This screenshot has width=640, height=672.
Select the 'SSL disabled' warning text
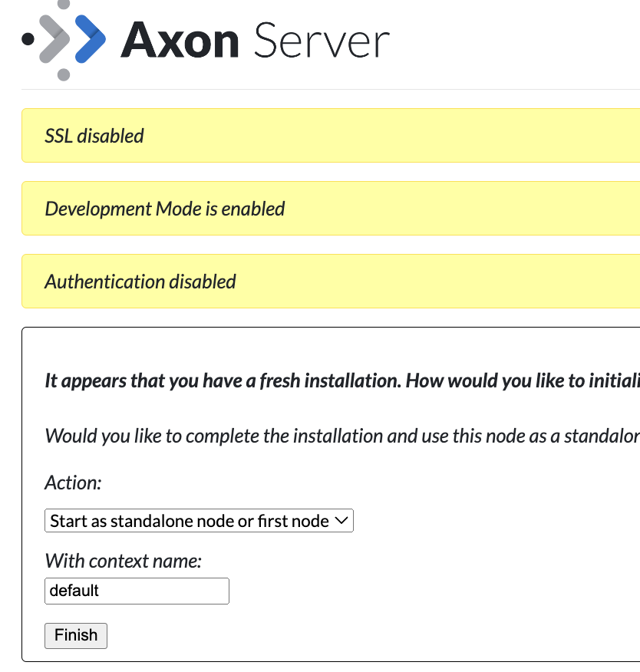click(x=94, y=136)
